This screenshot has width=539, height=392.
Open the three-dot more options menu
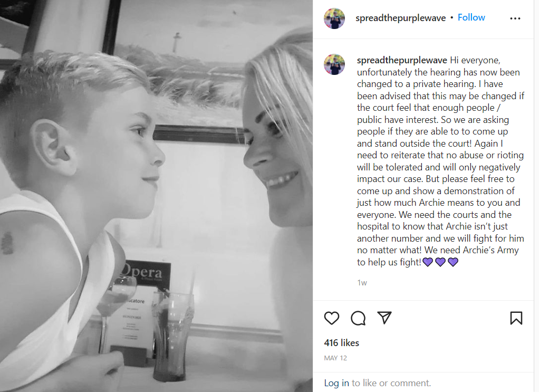515,18
